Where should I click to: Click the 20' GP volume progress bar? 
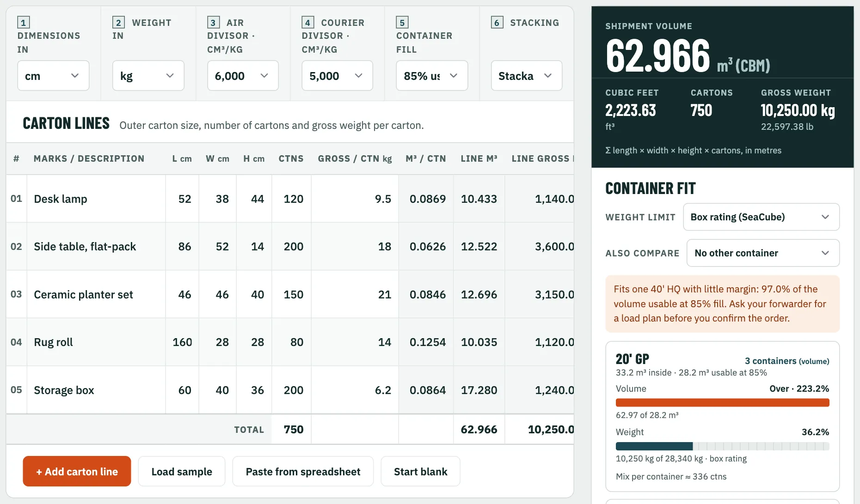[x=722, y=402]
